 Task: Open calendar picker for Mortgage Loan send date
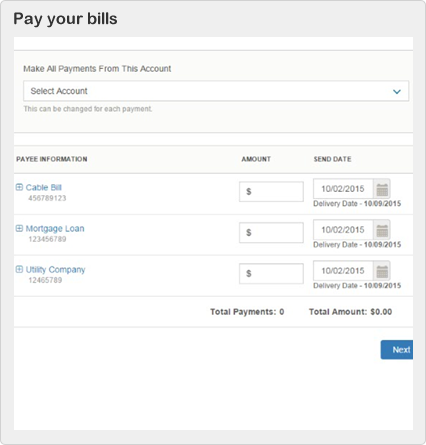[382, 230]
